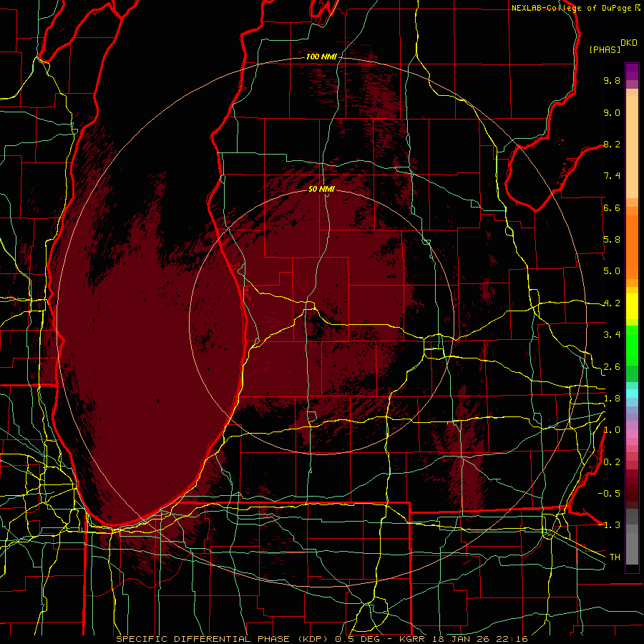Click the 1.0 scale value
This screenshot has height=644, width=644.
[612, 430]
